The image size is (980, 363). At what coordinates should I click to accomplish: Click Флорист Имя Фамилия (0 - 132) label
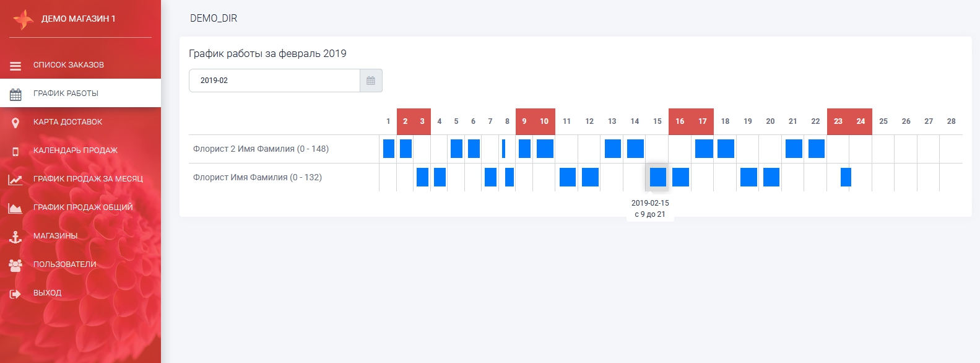[x=257, y=177]
